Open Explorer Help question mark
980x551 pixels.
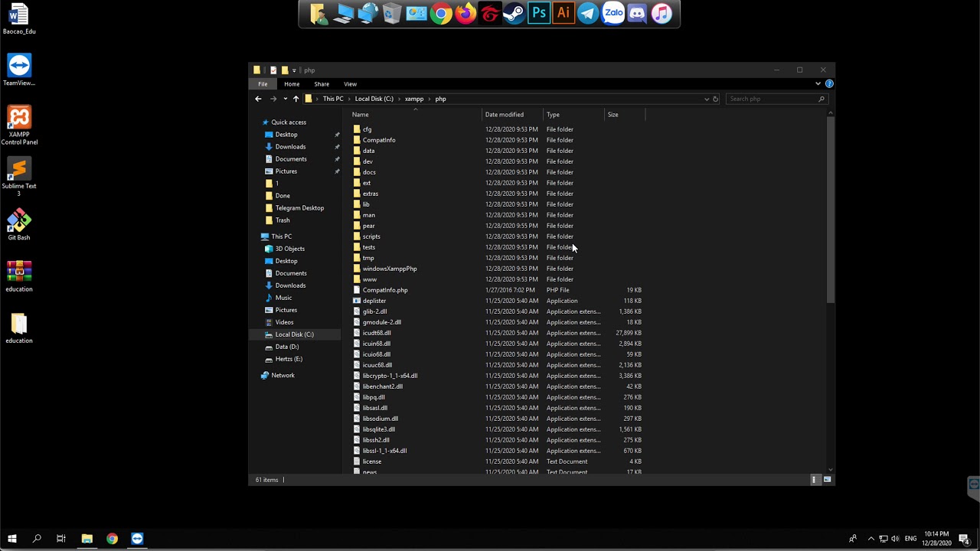pyautogui.click(x=829, y=84)
